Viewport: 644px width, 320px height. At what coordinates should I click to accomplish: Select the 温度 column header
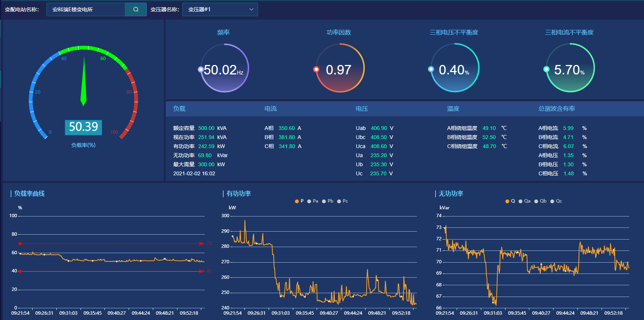453,109
